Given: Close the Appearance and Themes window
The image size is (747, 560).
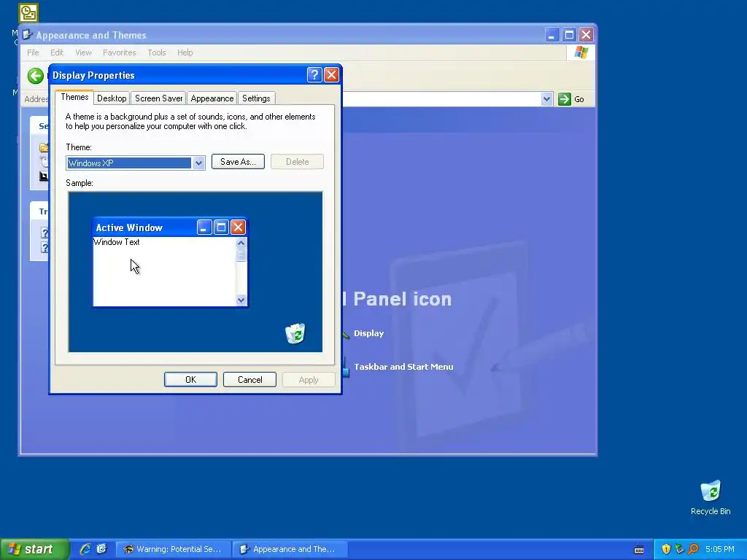Looking at the screenshot, I should click(586, 35).
